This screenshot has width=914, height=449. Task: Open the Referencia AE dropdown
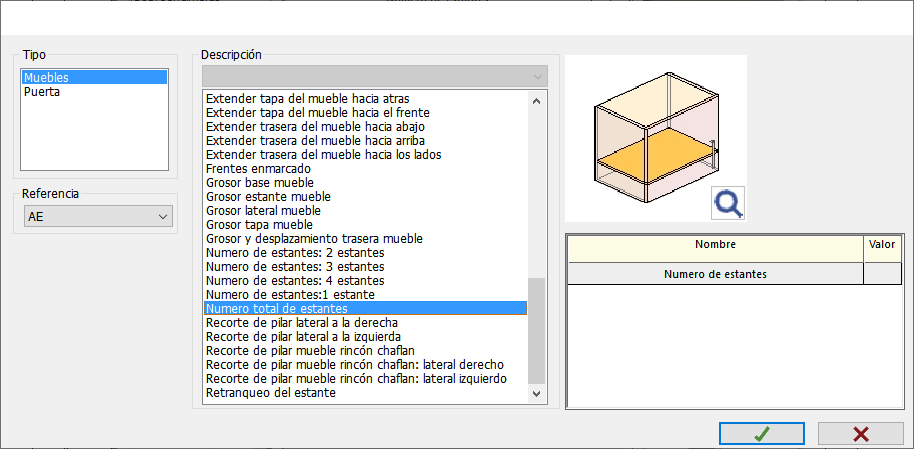[98, 217]
